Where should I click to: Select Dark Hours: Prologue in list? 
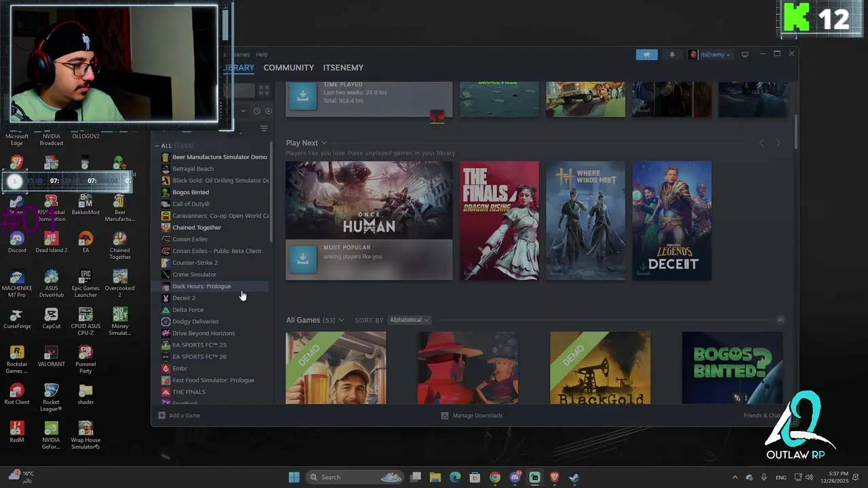pos(201,286)
